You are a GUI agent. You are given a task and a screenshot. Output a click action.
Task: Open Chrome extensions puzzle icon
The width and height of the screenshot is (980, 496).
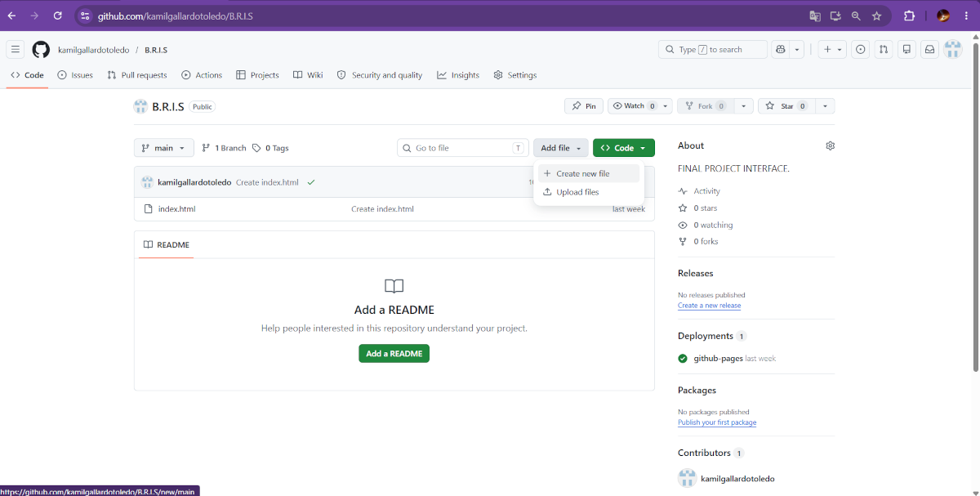tap(909, 16)
